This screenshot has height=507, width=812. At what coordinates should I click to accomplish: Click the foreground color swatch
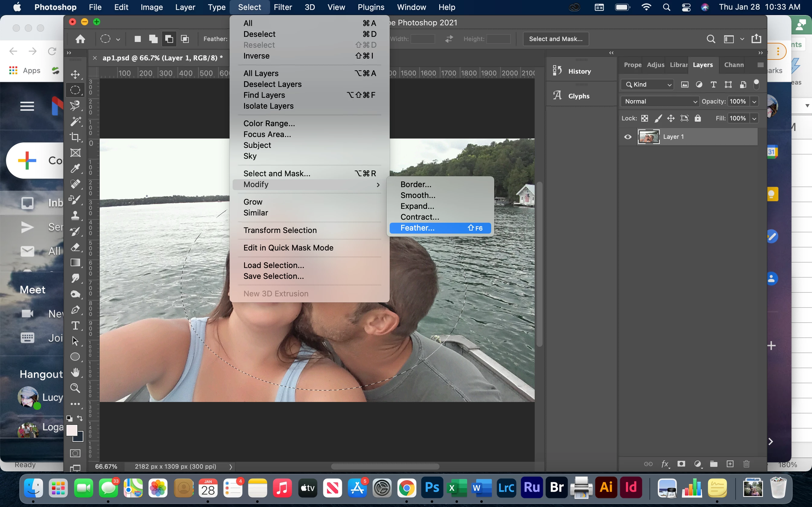click(72, 430)
